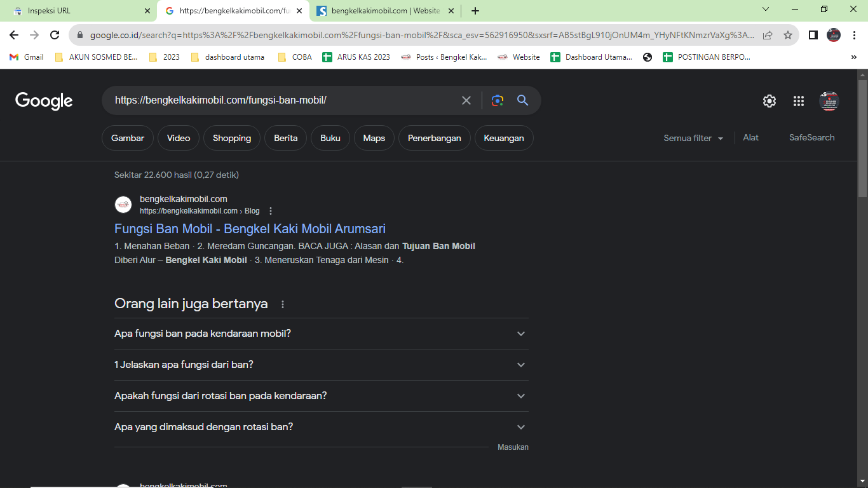Select the Keuangan filter chip
Image resolution: width=868 pixels, height=488 pixels.
coord(504,138)
